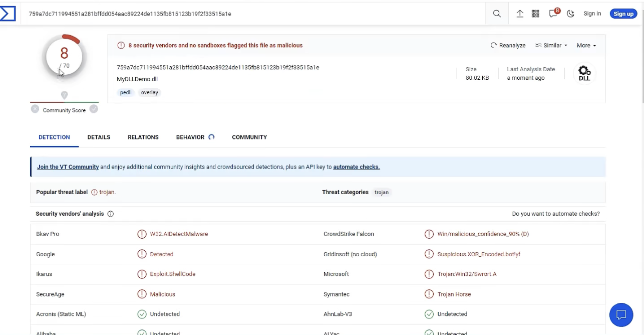This screenshot has width=644, height=335.
Task: Click the 8/70 detection score gauge
Action: [64, 57]
